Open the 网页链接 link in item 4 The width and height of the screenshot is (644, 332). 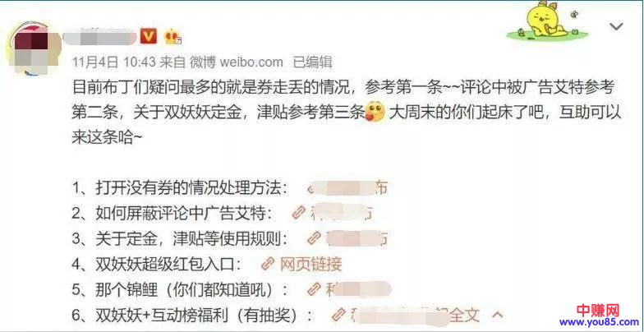click(310, 265)
